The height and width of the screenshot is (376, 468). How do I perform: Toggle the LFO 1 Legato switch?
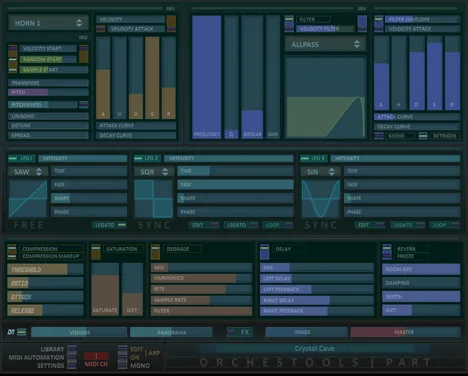click(122, 225)
